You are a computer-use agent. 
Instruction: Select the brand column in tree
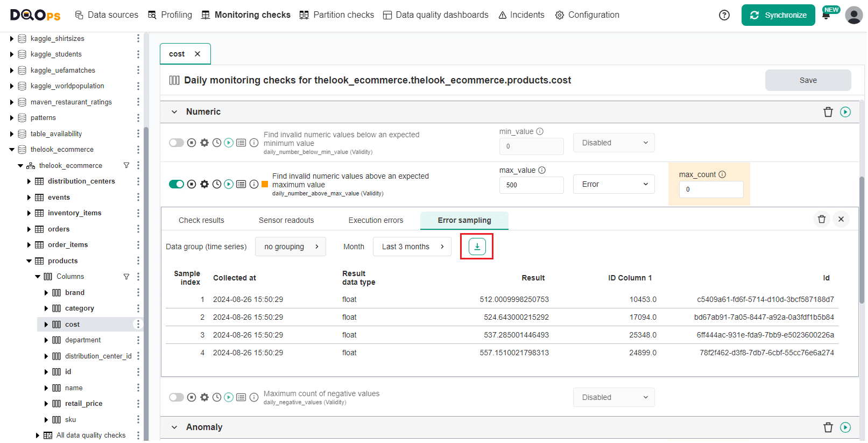pos(75,293)
